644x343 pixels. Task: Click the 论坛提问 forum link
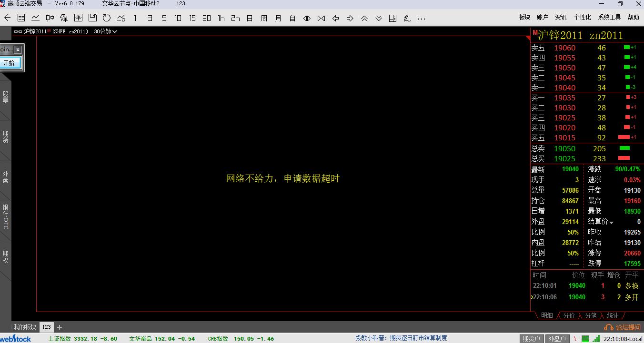pos(622,327)
